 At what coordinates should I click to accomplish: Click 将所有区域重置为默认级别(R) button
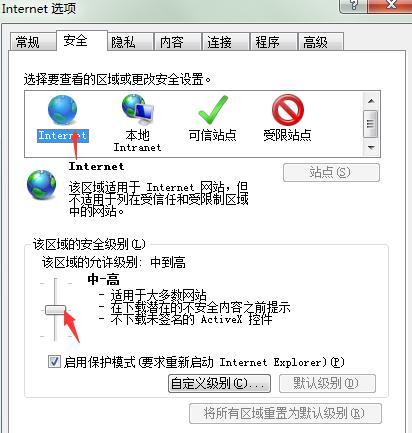[x=285, y=413]
